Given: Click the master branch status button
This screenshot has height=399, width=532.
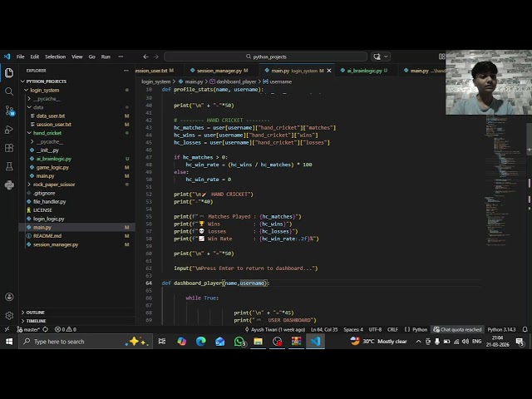Looking at the screenshot, I should point(28,329).
